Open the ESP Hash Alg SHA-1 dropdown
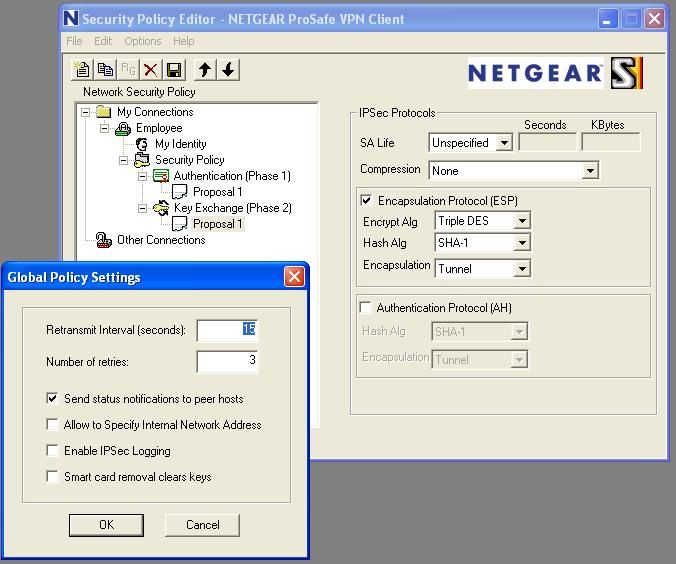This screenshot has height=564, width=676. point(522,243)
